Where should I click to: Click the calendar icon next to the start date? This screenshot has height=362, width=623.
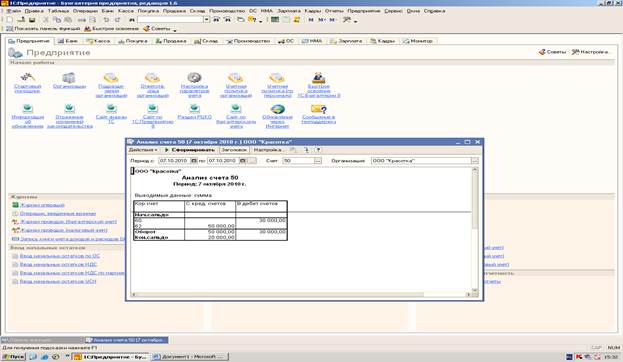coord(193,161)
